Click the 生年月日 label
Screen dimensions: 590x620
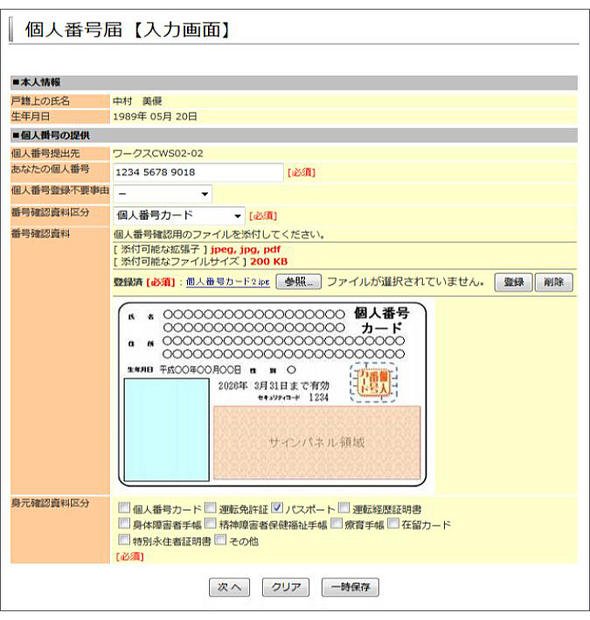[30, 117]
